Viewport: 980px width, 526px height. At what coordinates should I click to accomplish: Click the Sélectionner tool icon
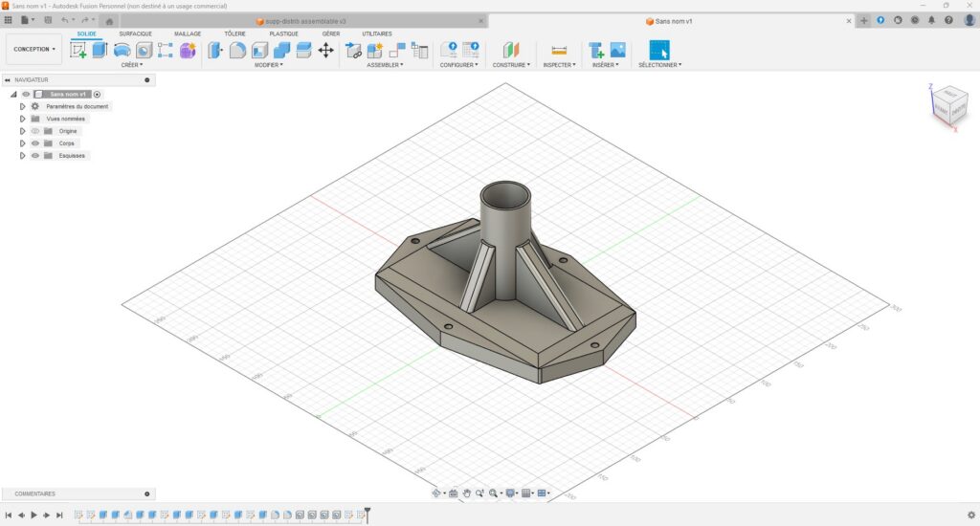coord(659,50)
